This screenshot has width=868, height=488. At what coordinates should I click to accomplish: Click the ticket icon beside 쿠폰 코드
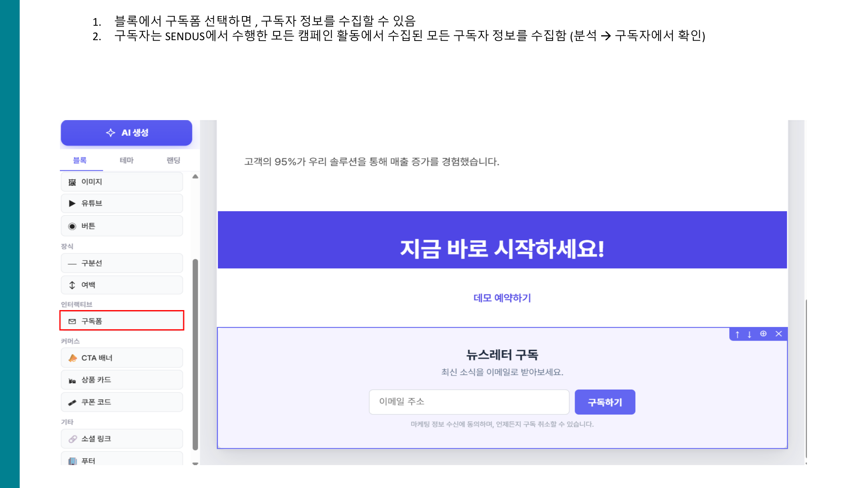[x=72, y=402]
